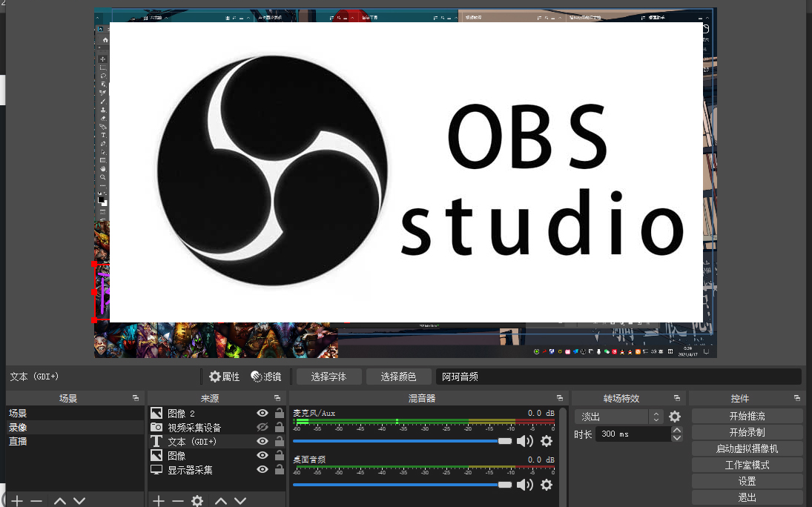
Task: Remove the selected source with minus icon
Action: tap(178, 501)
